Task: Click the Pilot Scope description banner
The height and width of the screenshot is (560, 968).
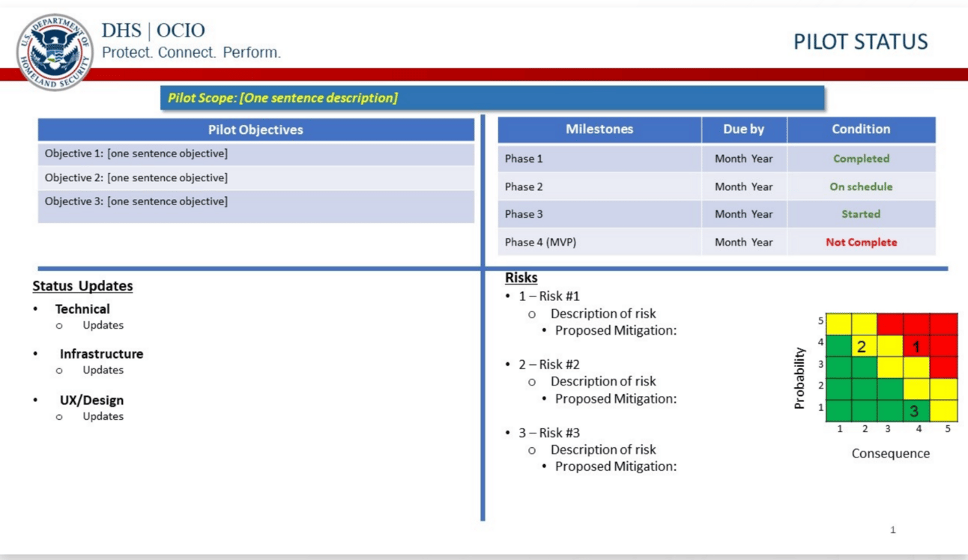Action: pyautogui.click(x=492, y=98)
